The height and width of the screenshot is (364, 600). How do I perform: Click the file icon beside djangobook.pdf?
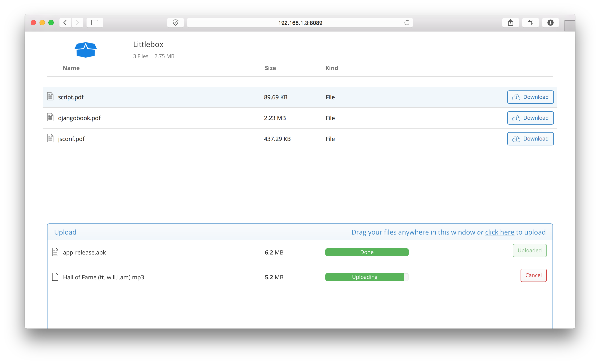click(50, 117)
